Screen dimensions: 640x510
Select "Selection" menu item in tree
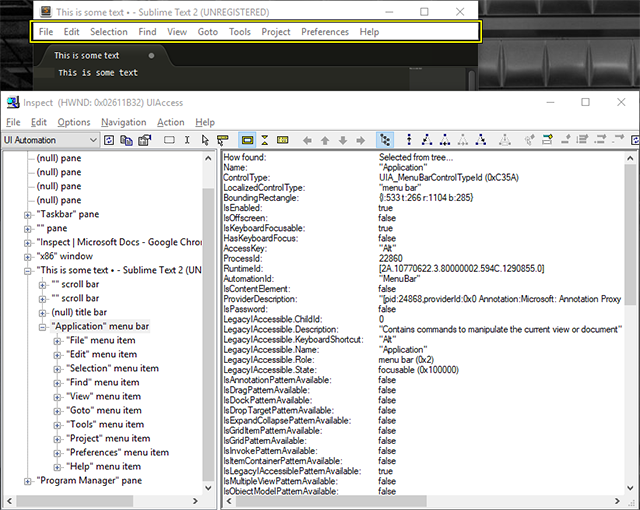[112, 368]
